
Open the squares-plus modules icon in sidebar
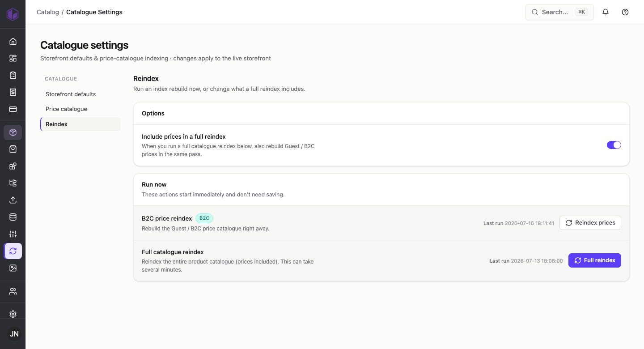pyautogui.click(x=13, y=166)
